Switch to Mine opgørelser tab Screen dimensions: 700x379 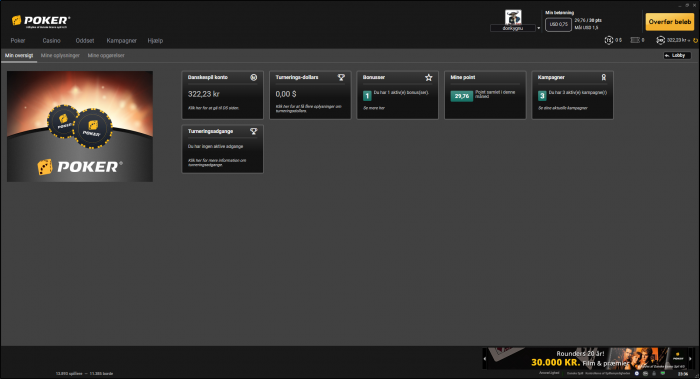(106, 55)
